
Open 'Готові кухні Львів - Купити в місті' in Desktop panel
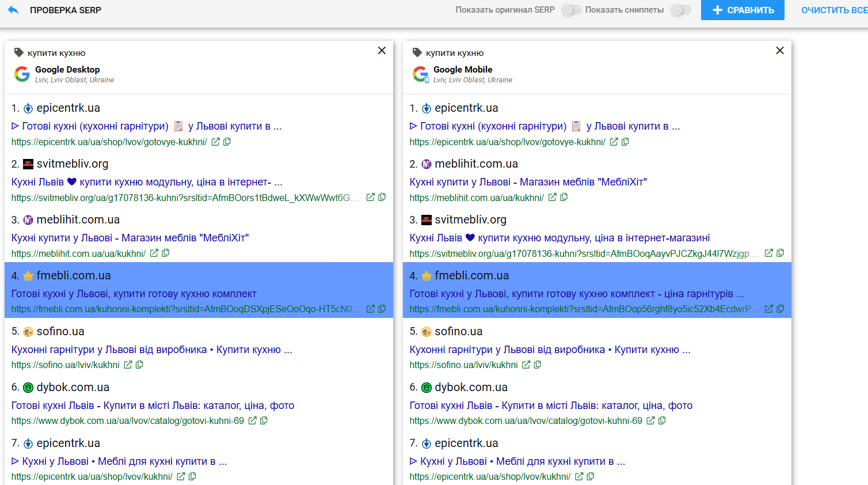[153, 406]
